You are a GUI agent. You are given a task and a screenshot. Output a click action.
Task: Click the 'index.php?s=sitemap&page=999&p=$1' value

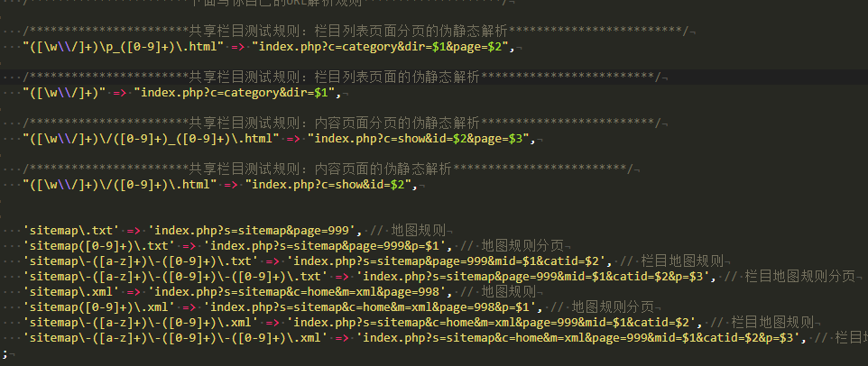pos(328,245)
